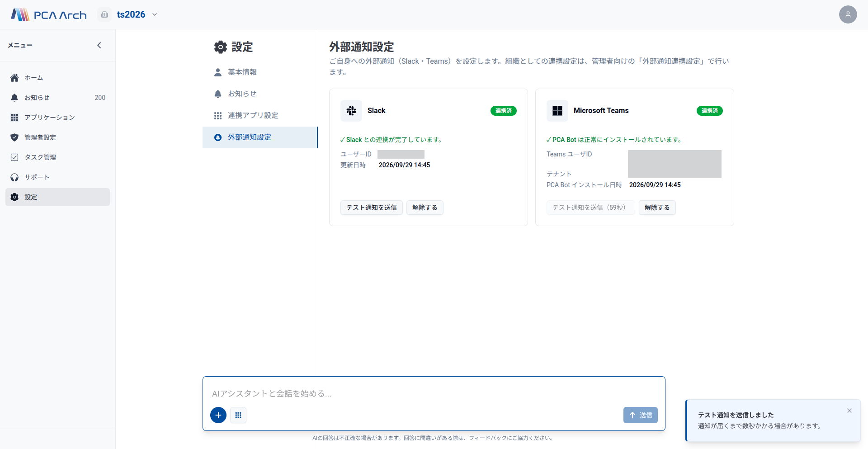Click the bell icon next to settings お知らせ
Image resolution: width=868 pixels, height=449 pixels.
point(218,94)
